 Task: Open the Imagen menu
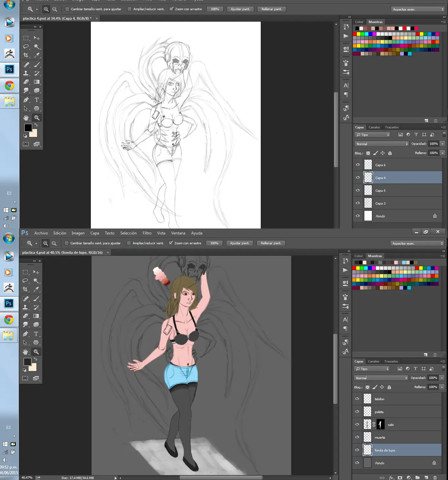pos(78,233)
